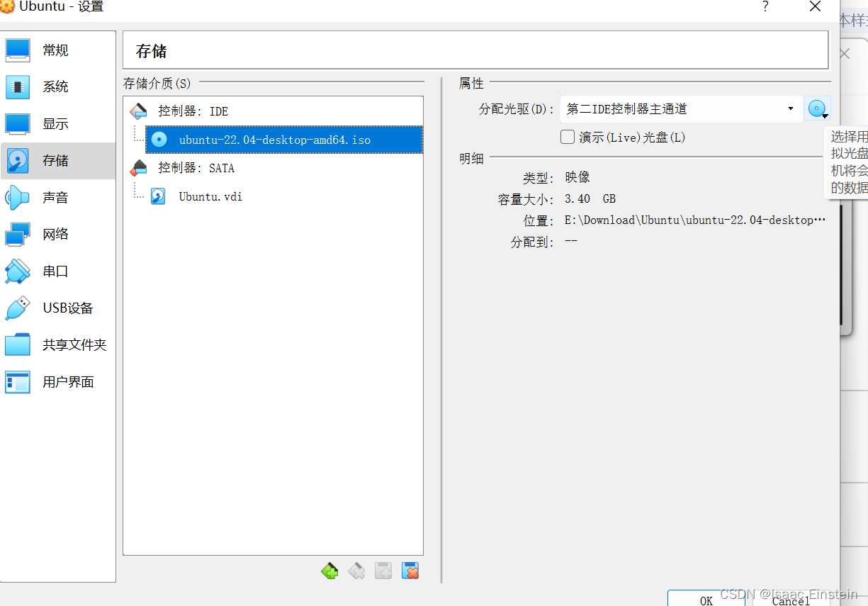Screen dimensions: 868x606
Task: Open the 分配光驱 IDE channel dropdown
Action: pyautogui.click(x=681, y=109)
